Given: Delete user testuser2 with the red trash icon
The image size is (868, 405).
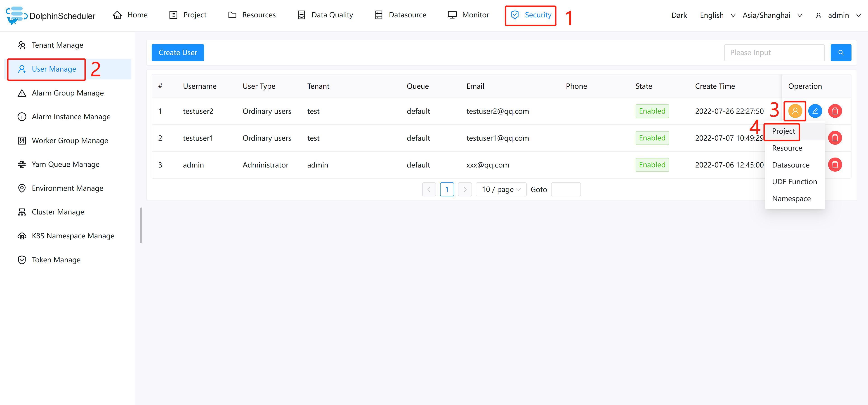Looking at the screenshot, I should (835, 111).
